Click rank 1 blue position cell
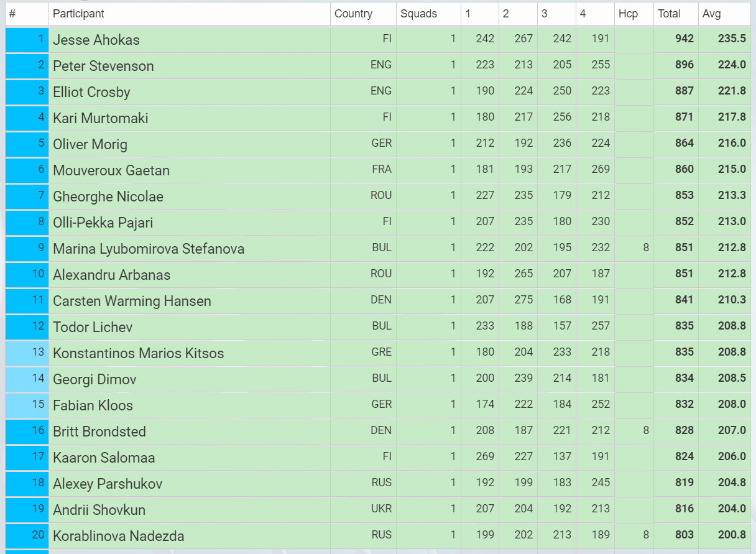756x554 pixels. pyautogui.click(x=27, y=40)
